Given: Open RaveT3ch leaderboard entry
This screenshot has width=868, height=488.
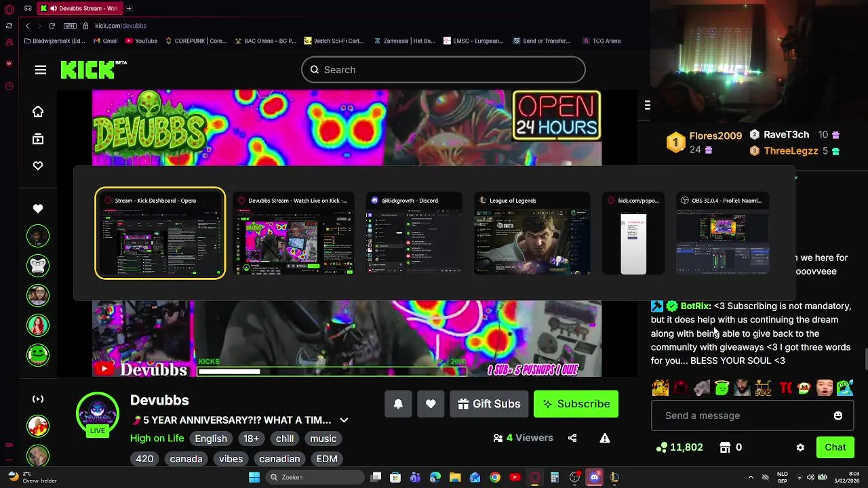Looking at the screenshot, I should pyautogui.click(x=794, y=135).
